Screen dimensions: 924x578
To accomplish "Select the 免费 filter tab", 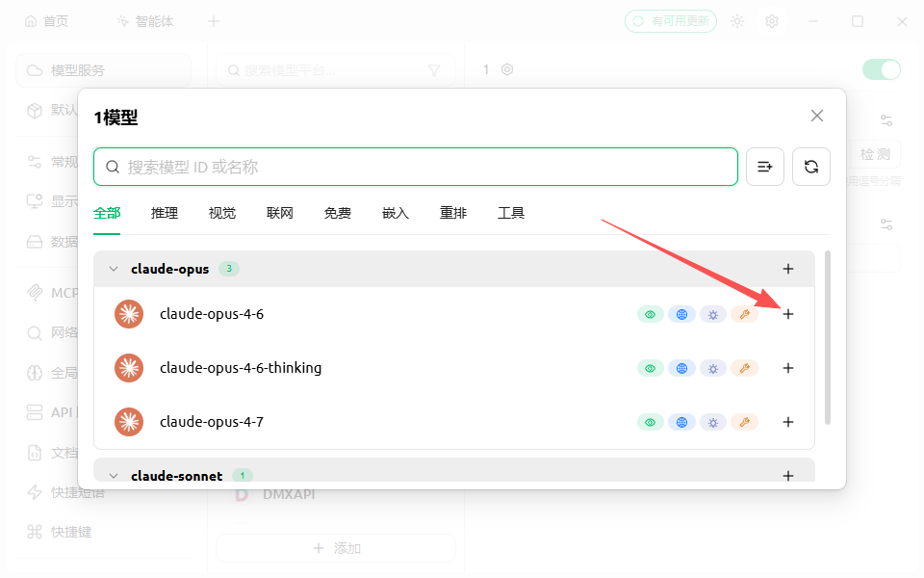I will 338,213.
